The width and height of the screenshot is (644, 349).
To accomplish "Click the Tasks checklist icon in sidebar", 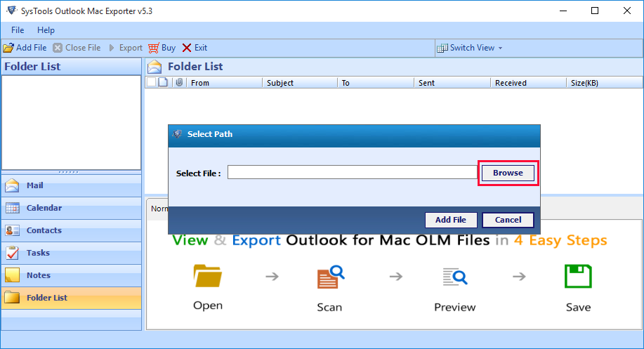I will (x=13, y=253).
